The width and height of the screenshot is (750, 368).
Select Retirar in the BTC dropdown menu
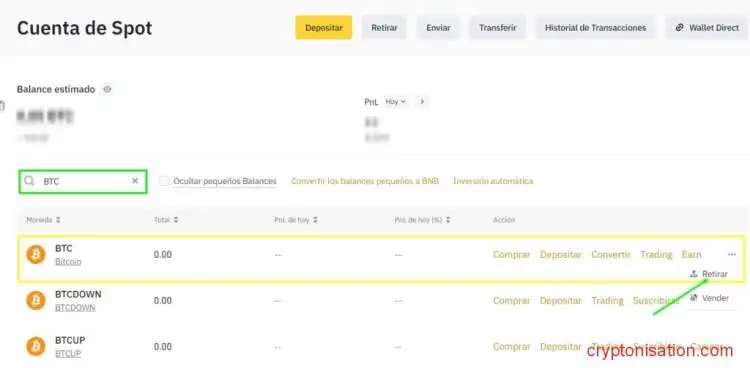(x=709, y=274)
